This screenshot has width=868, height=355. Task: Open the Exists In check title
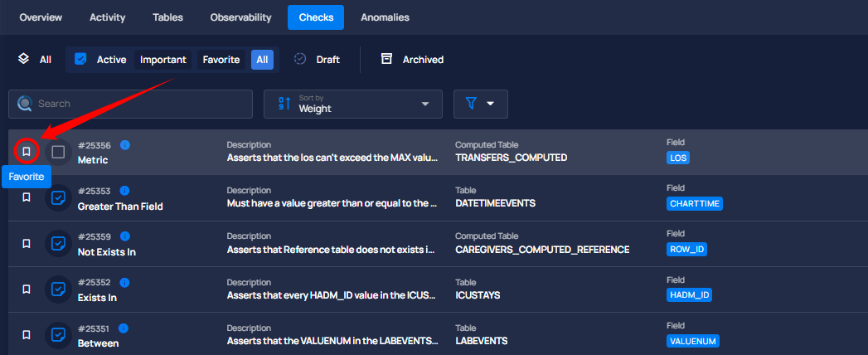(x=97, y=298)
